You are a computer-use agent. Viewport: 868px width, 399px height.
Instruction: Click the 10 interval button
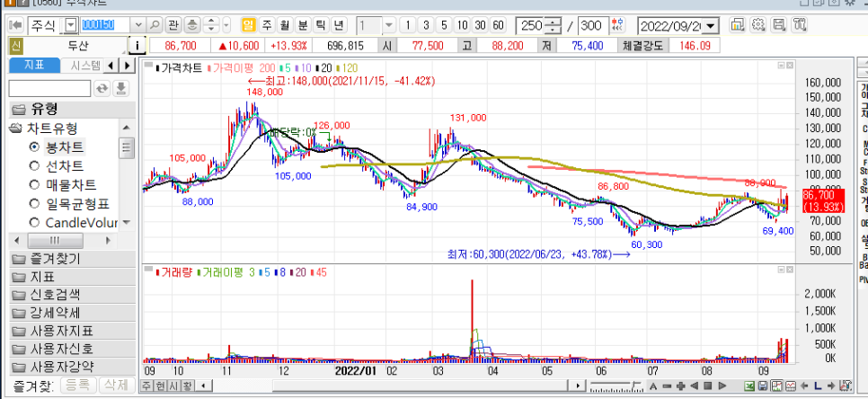(x=463, y=25)
